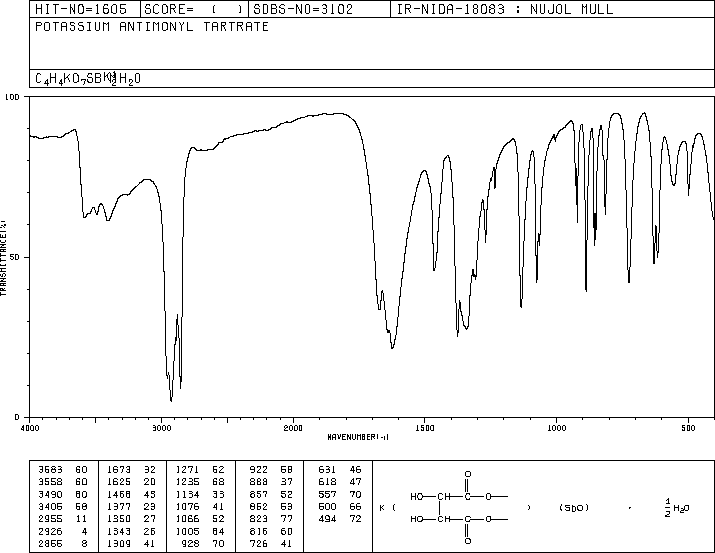The height and width of the screenshot is (553, 715).
Task: Select the SCORE= field in header
Action: tap(193, 10)
